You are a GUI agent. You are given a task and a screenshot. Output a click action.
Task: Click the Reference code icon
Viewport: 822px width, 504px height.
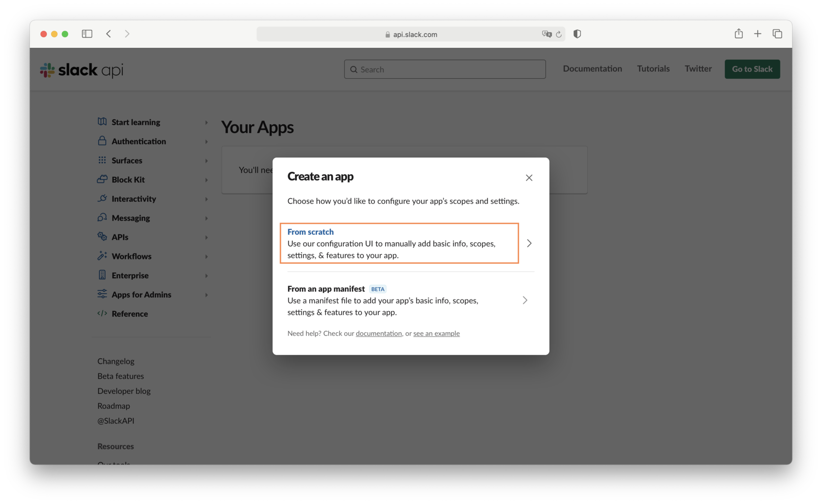[x=102, y=313]
